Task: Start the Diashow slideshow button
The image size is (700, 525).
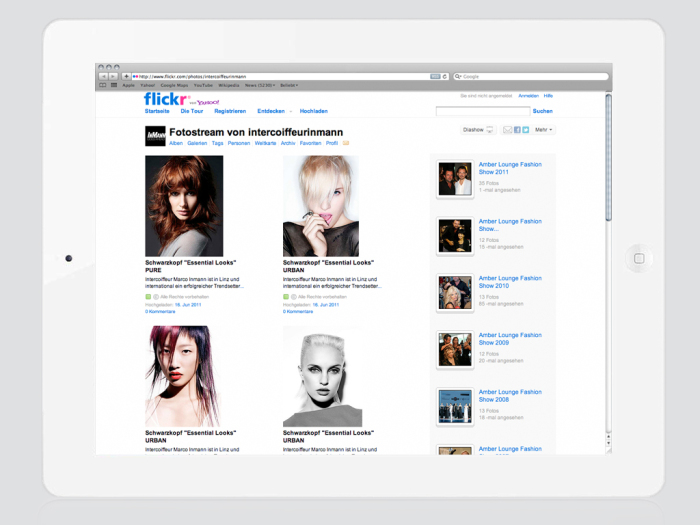Action: pyautogui.click(x=478, y=129)
